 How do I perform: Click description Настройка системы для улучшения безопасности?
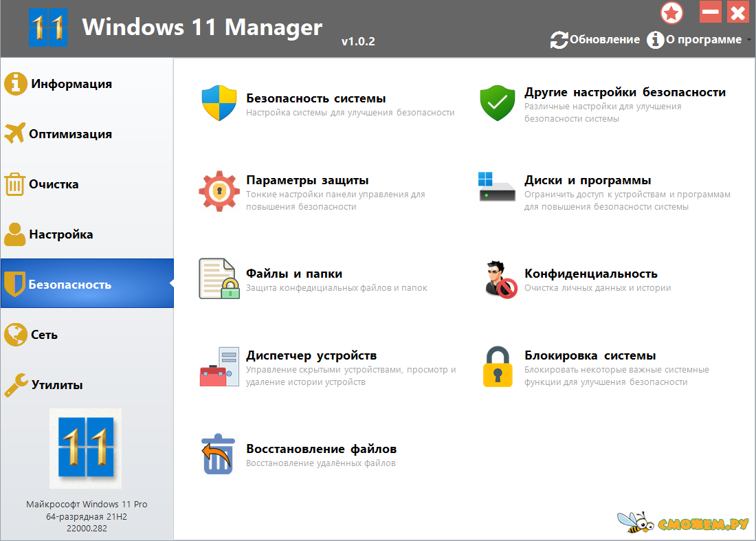[x=350, y=112]
